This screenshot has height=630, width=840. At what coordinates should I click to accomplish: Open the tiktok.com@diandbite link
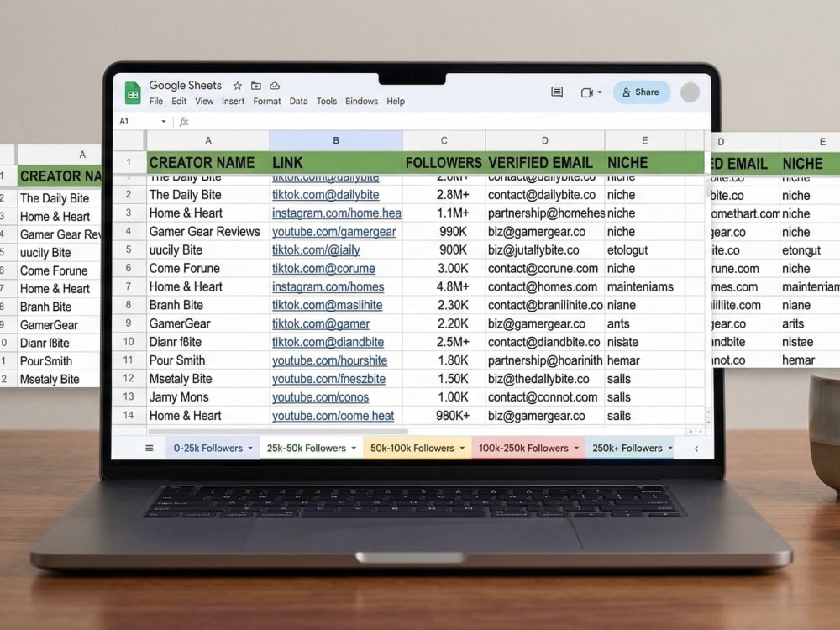coord(328,343)
